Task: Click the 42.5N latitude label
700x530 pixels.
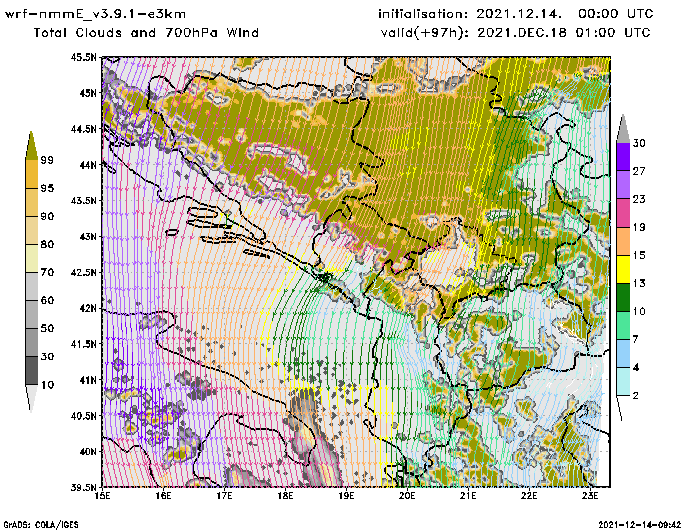Action: pos(83,272)
